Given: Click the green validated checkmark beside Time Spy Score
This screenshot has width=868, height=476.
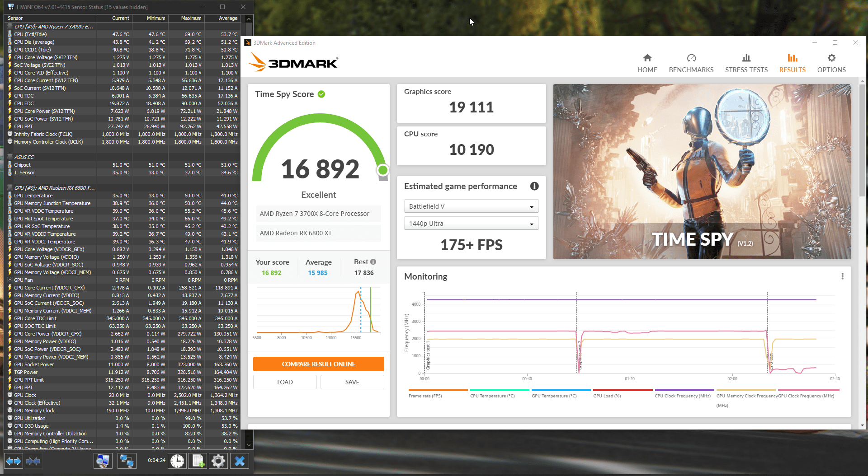Looking at the screenshot, I should [x=321, y=94].
